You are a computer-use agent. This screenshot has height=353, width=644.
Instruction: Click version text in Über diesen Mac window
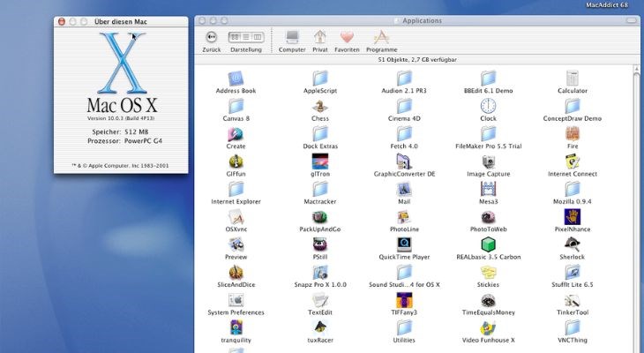pos(121,118)
